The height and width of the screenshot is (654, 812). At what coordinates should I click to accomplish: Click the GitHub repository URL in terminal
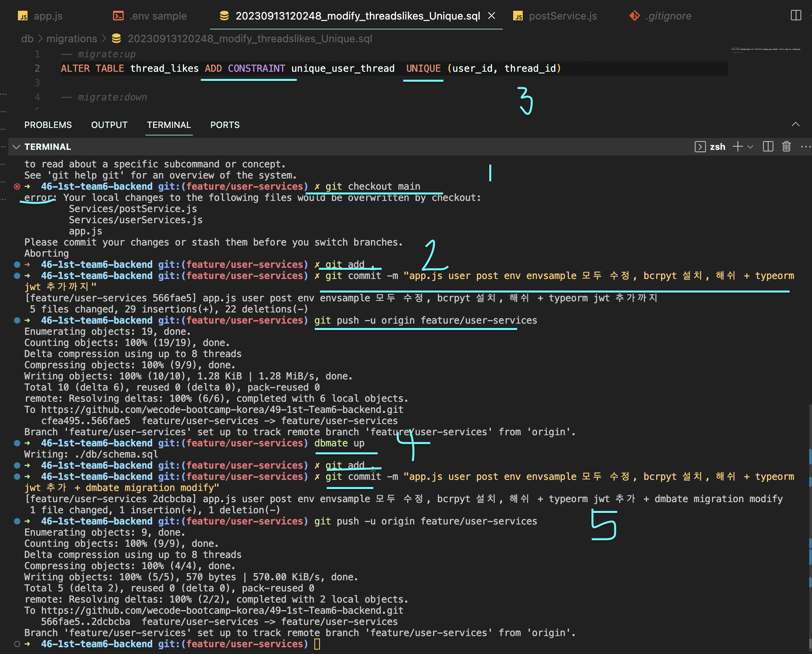tap(222, 410)
